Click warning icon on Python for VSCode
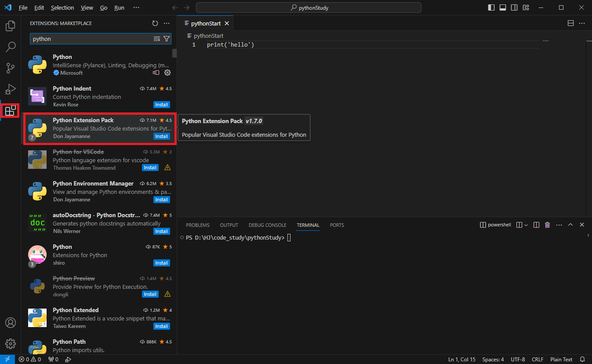Screen dimensions: 592x364 click(167, 167)
